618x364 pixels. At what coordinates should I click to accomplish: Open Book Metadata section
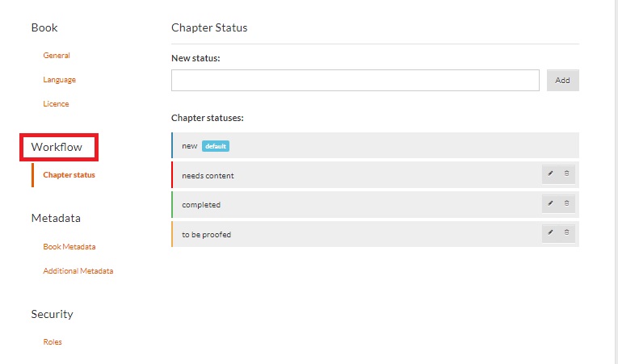69,247
